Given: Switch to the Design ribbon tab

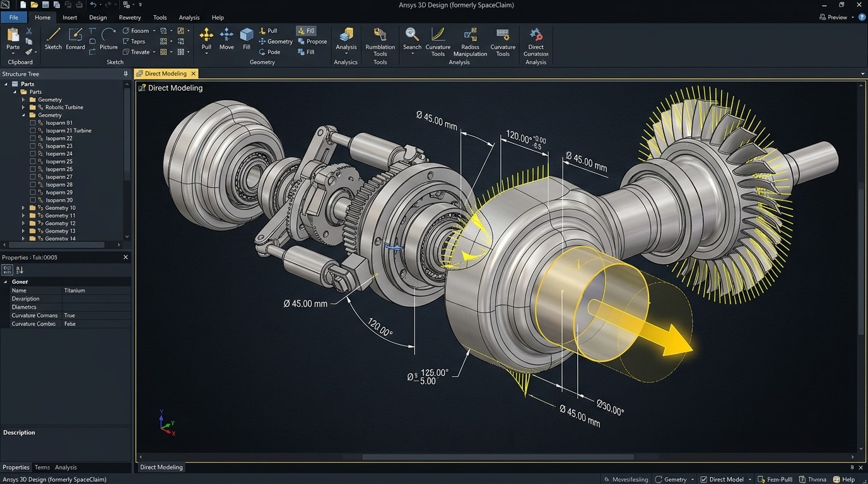Looking at the screenshot, I should (98, 18).
